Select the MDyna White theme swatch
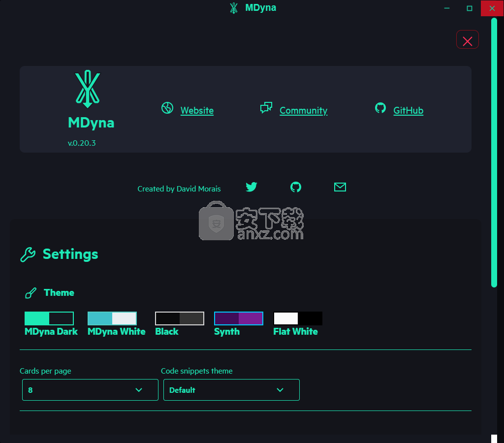Viewport: 504px width, 443px height. 112,318
